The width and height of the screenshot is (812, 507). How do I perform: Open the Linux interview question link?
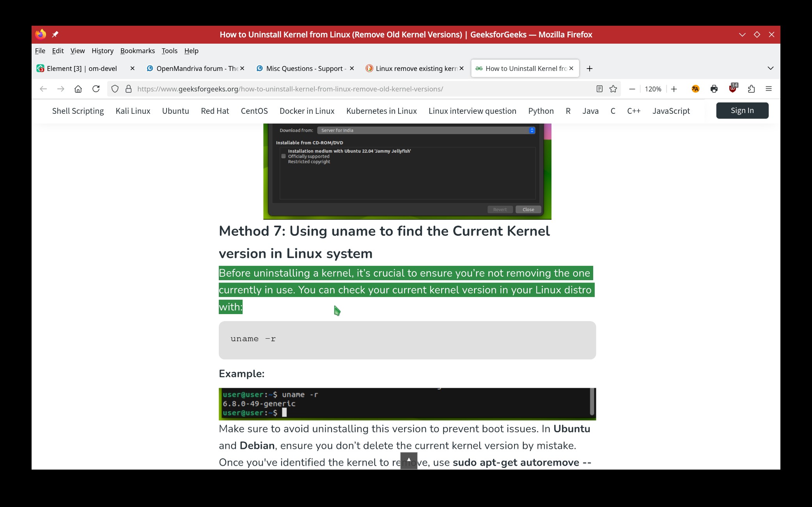(472, 111)
